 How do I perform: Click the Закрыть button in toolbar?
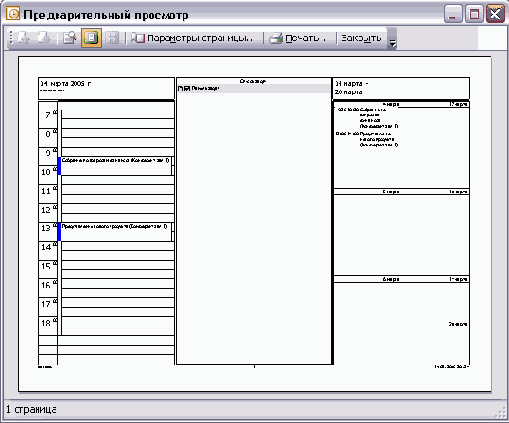[361, 38]
